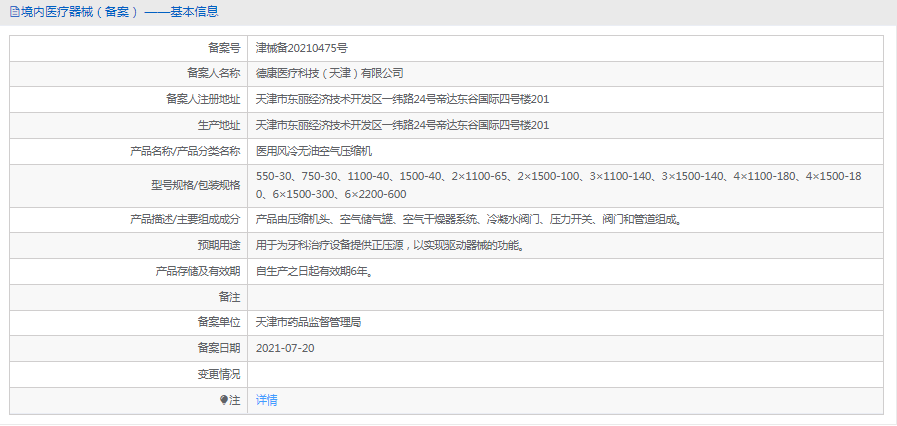897x426 pixels.
Task: Click the address value in 备案人注册地址 row
Action: [402, 99]
